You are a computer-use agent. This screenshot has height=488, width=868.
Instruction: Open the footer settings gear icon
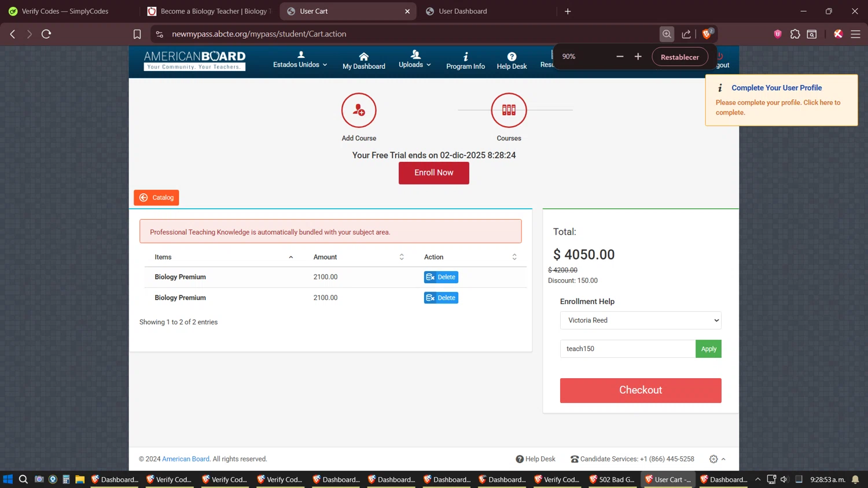pos(713,459)
